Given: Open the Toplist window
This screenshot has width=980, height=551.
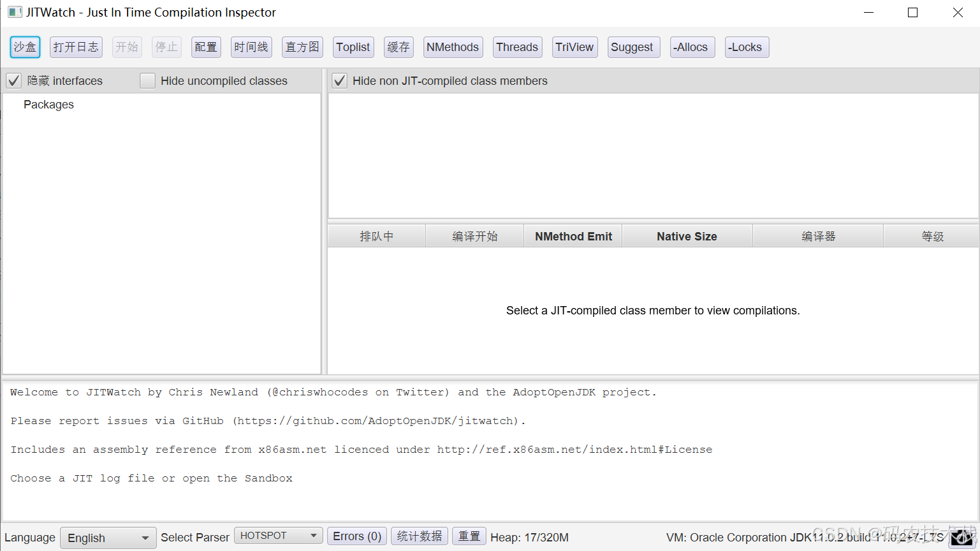Looking at the screenshot, I should coord(353,47).
